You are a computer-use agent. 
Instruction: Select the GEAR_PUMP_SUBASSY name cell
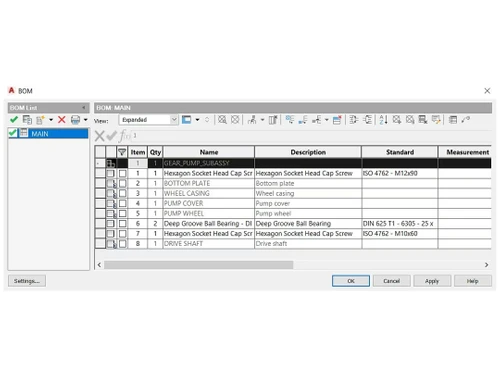click(x=209, y=163)
